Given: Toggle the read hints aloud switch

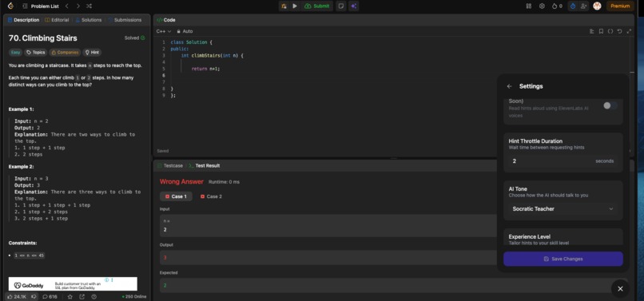Looking at the screenshot, I should tap(610, 105).
